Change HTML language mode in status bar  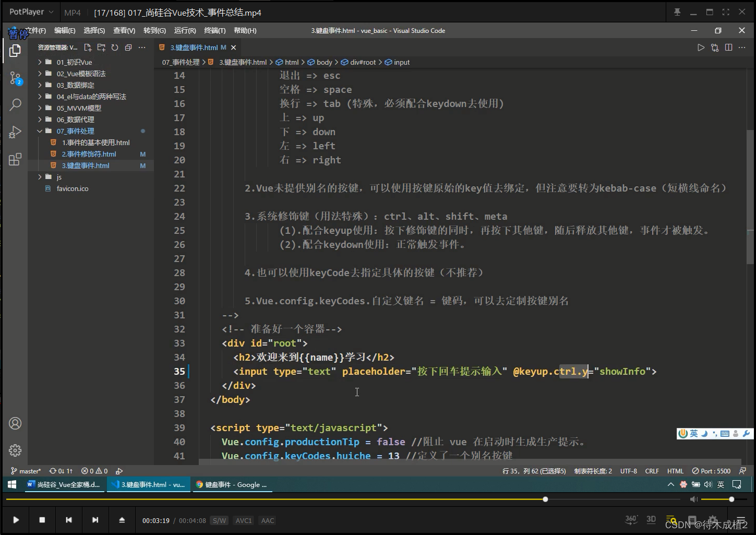tap(675, 471)
